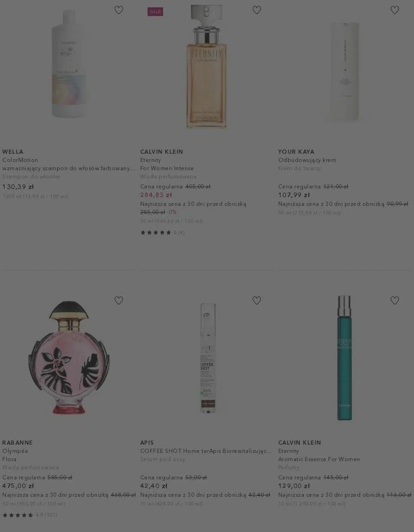This screenshot has height=532, width=414.
Task: View the teal Eternity Aromatic Essence vial
Action: [x=344, y=358]
